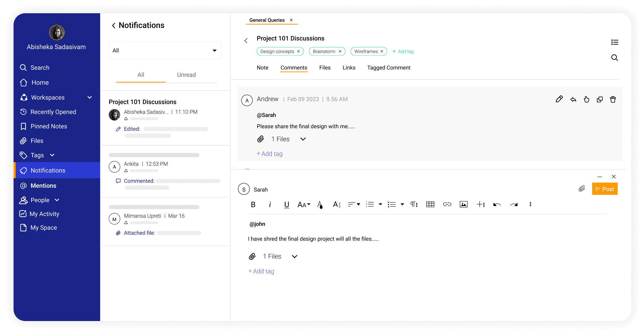Open the notification filter dropdown showing All
644x334 pixels.
pyautogui.click(x=165, y=50)
